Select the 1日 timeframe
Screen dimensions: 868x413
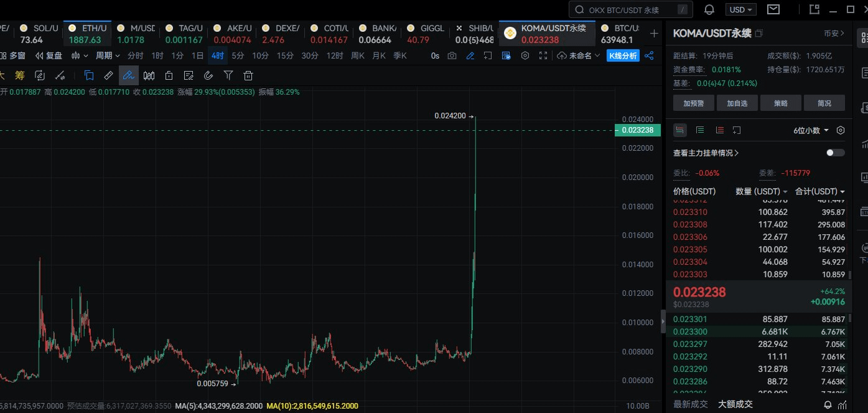(x=197, y=55)
